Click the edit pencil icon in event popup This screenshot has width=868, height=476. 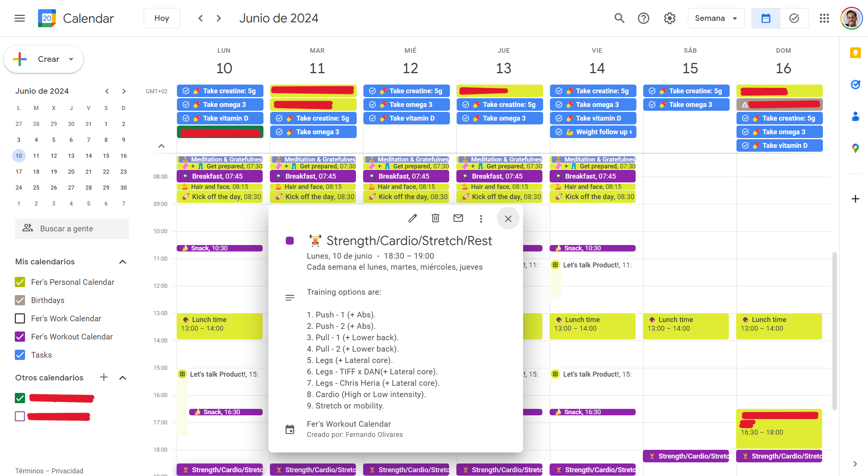click(412, 218)
